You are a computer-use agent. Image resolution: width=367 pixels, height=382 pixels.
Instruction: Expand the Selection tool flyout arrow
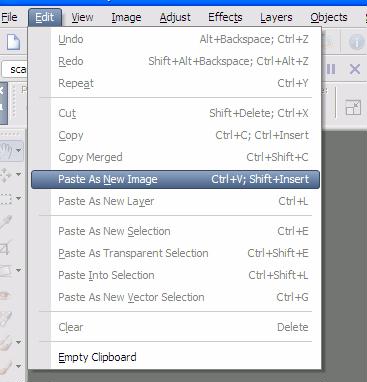tap(19, 199)
